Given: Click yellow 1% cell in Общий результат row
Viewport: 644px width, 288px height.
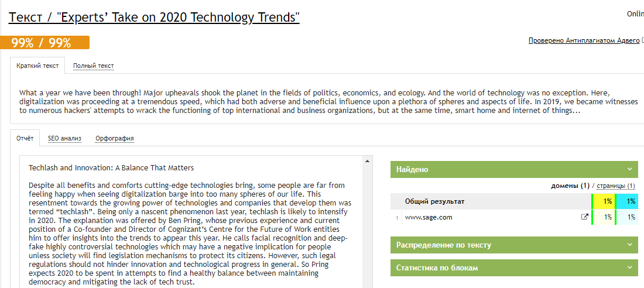Looking at the screenshot, I should 604,201.
